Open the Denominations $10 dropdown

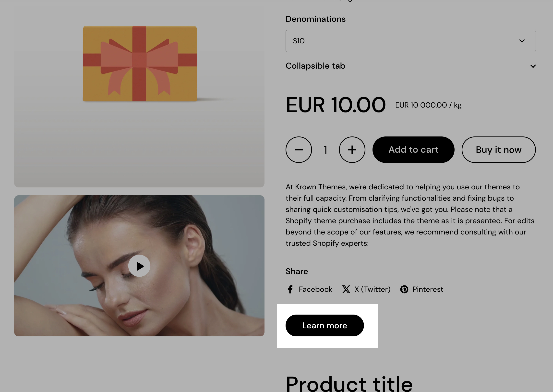[x=411, y=41]
